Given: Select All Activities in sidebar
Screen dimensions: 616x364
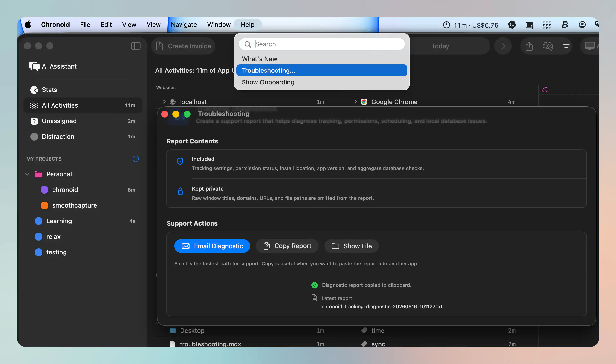Looking at the screenshot, I should click(x=83, y=105).
